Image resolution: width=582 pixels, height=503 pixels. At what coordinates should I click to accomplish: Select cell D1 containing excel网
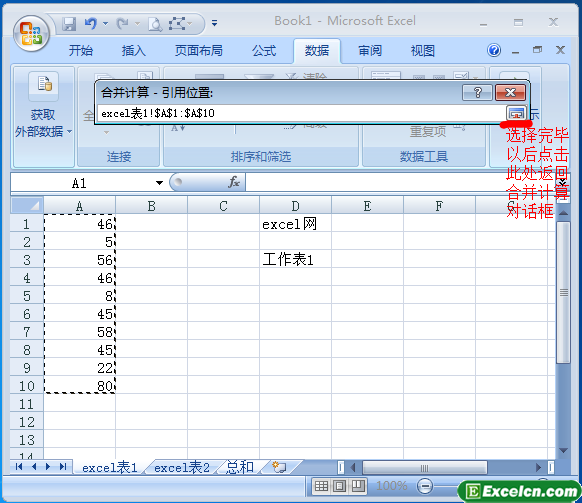pos(295,224)
